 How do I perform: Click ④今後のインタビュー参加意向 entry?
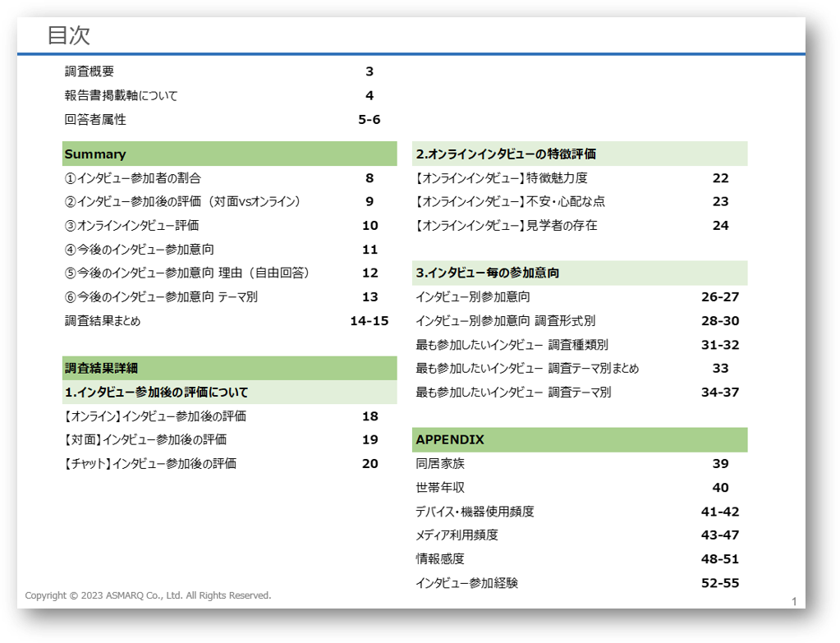139,250
